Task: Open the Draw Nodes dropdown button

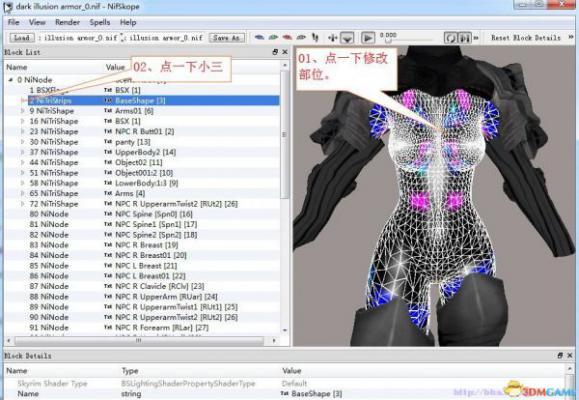Action: pos(347,38)
